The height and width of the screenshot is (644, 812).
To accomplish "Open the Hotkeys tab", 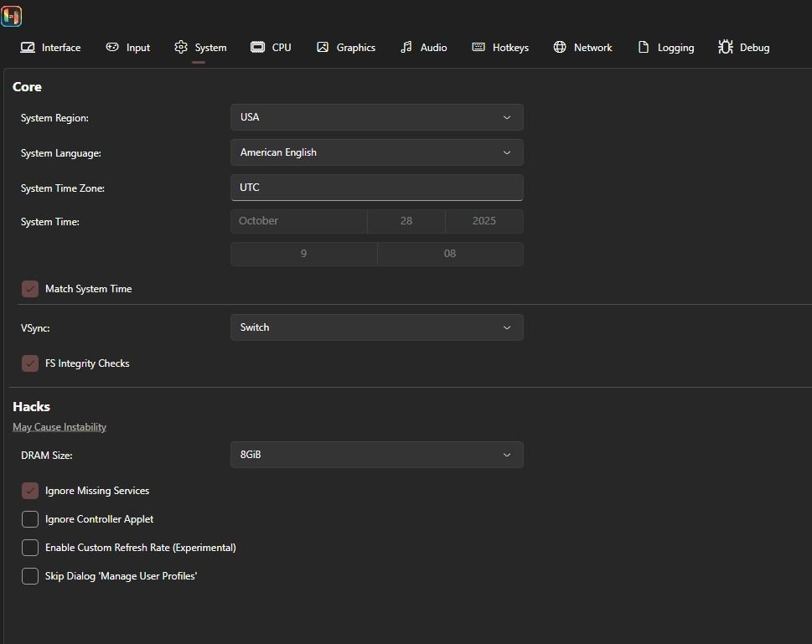I will point(500,48).
